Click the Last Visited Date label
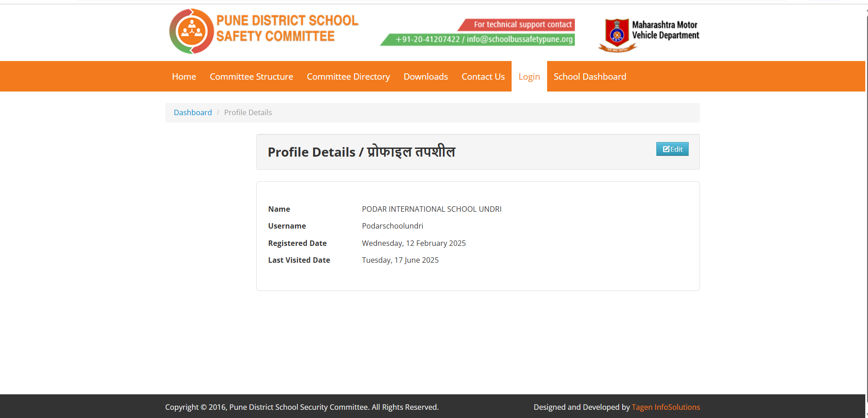868x418 pixels. 299,260
